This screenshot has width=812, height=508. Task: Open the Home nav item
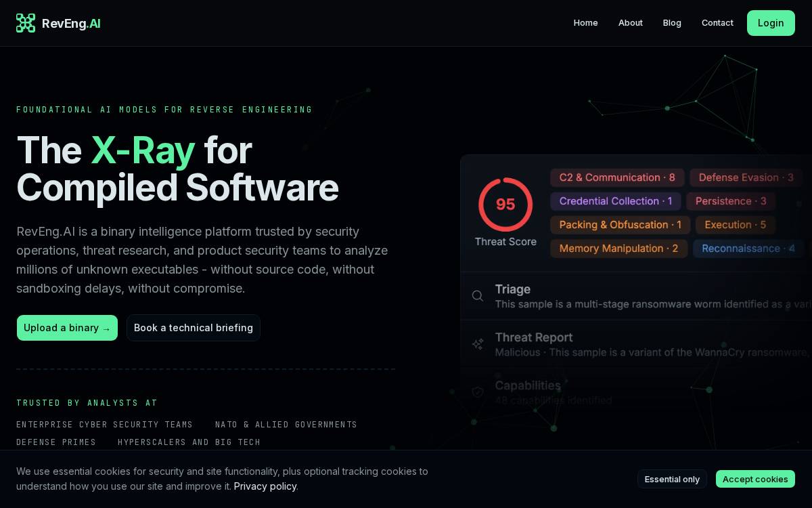point(586,23)
